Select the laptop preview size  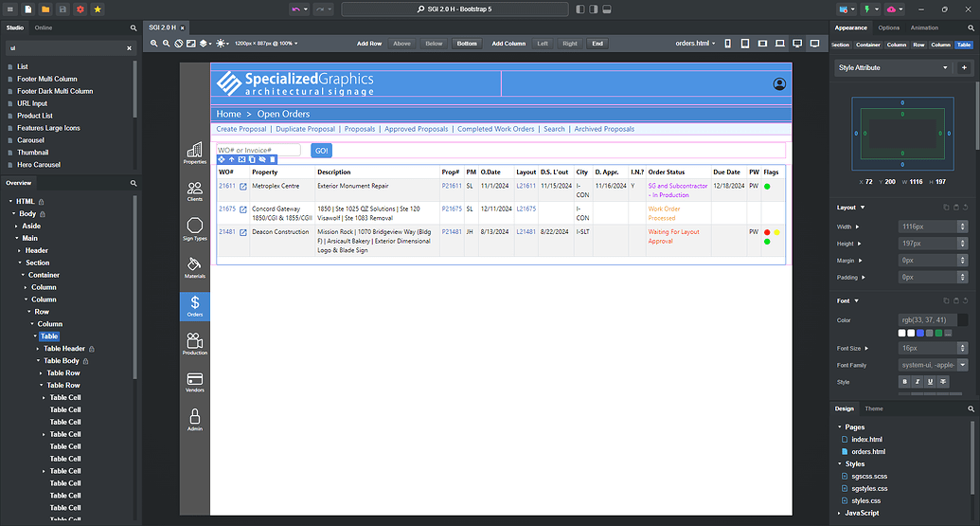780,44
